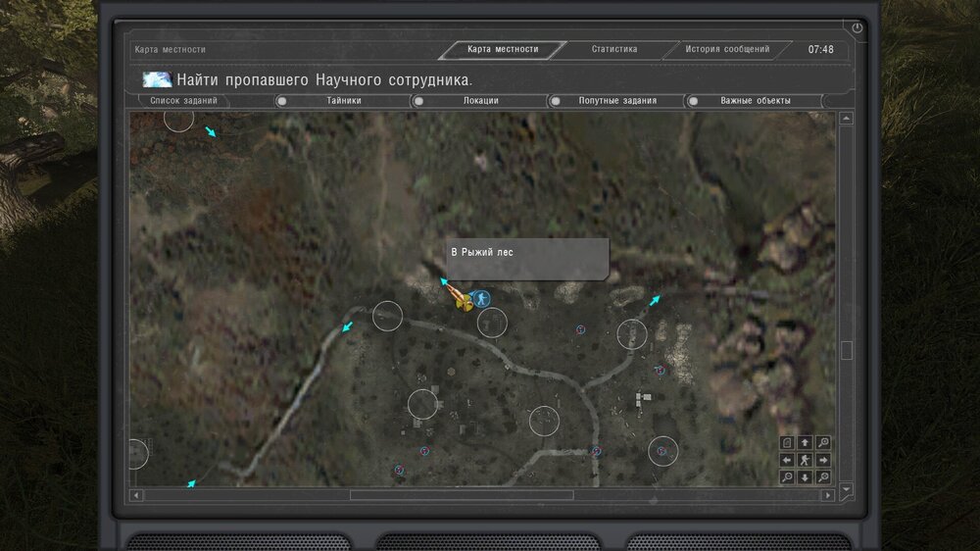Click marker inside the bottom-right circle

coord(661,451)
